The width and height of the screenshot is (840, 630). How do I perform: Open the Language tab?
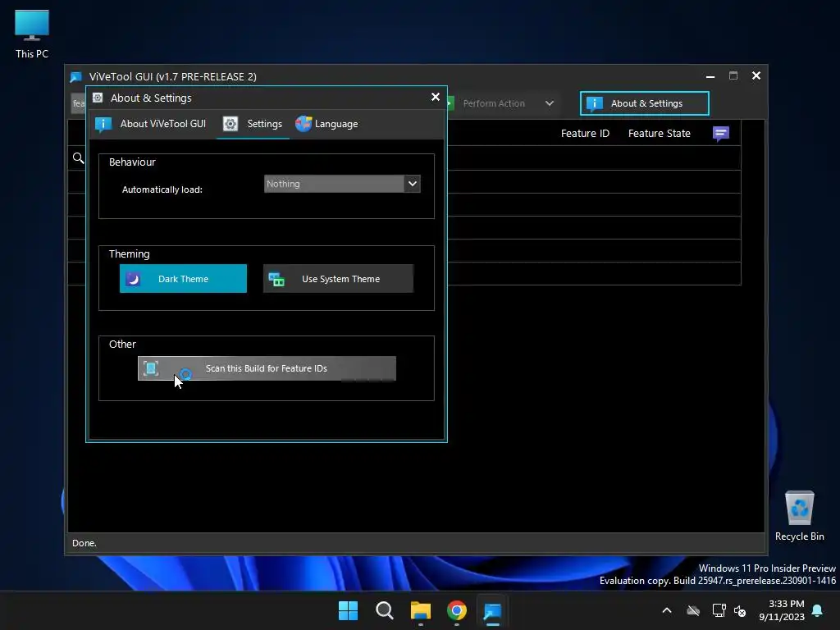(x=326, y=124)
